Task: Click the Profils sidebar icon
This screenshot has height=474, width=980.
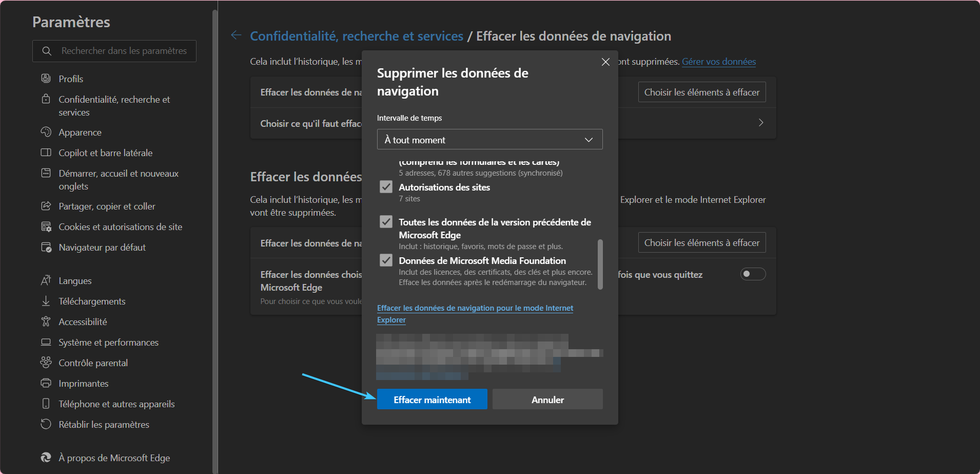Action: [x=46, y=78]
